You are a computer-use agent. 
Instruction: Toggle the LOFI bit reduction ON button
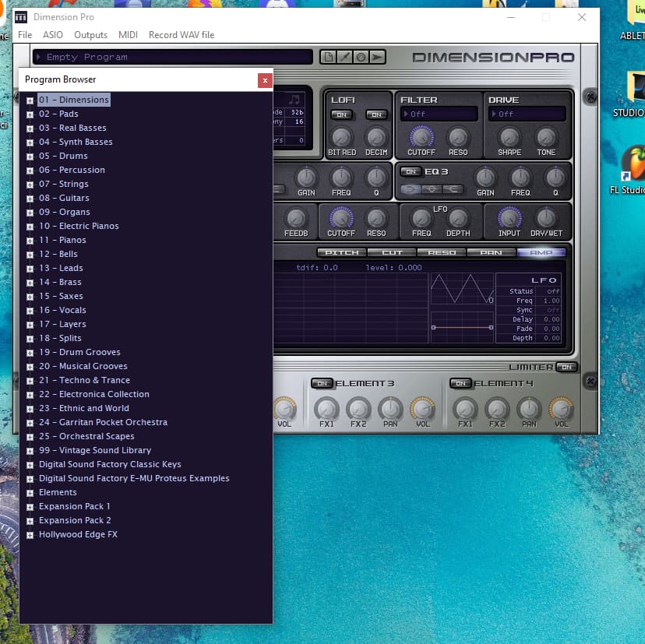[x=341, y=114]
